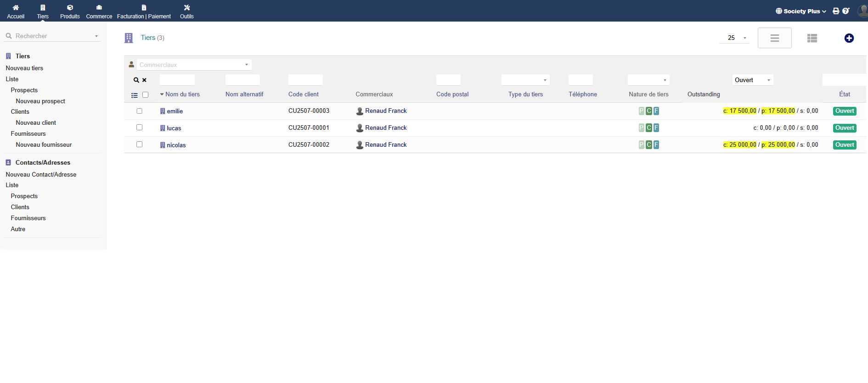Click the Accueil home icon
This screenshot has width=868, height=383.
16,8
